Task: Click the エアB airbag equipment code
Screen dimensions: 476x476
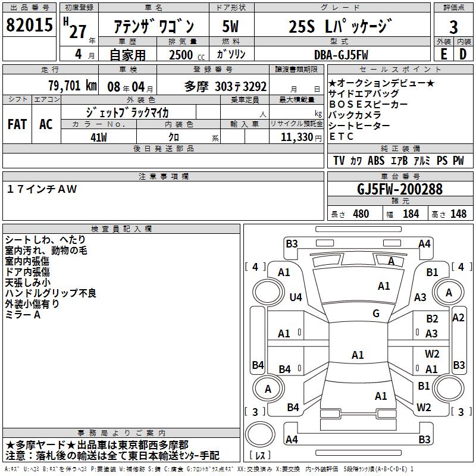Action: [x=399, y=161]
